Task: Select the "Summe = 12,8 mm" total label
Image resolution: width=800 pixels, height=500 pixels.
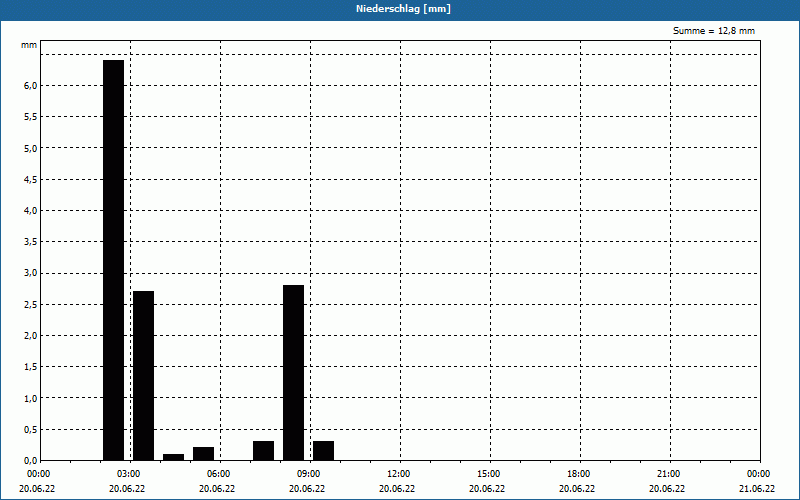Action: pos(713,31)
